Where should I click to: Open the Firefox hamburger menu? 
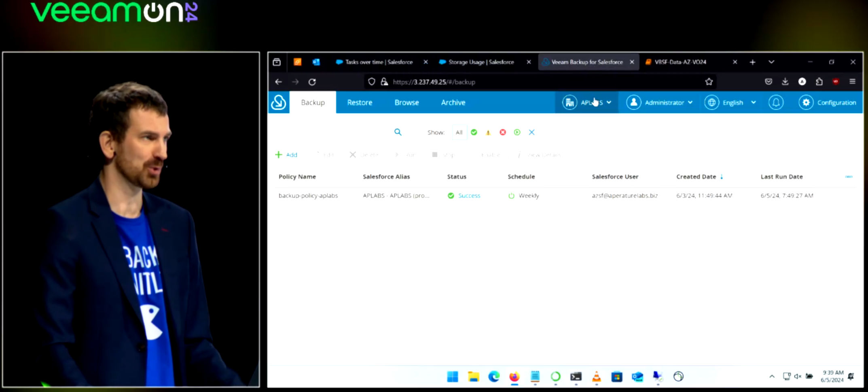852,82
